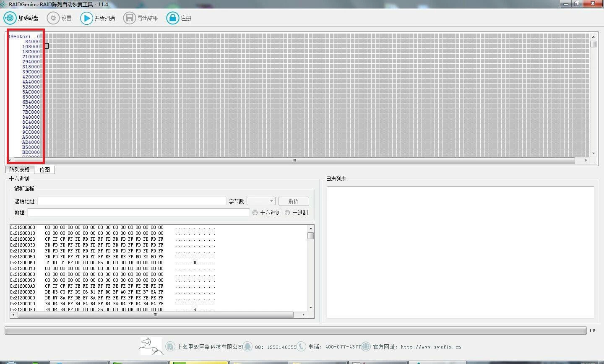Click hex view vertical scrollbar down arrow

(x=311, y=308)
